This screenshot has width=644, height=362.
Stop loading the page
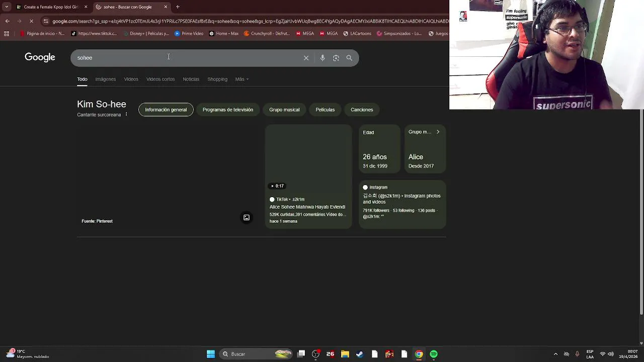pos(31,21)
